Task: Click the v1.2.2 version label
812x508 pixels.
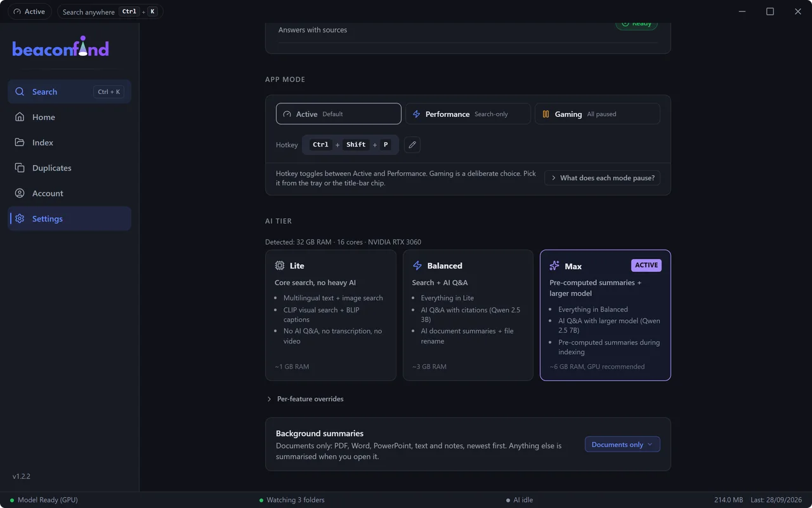Action: [22, 476]
